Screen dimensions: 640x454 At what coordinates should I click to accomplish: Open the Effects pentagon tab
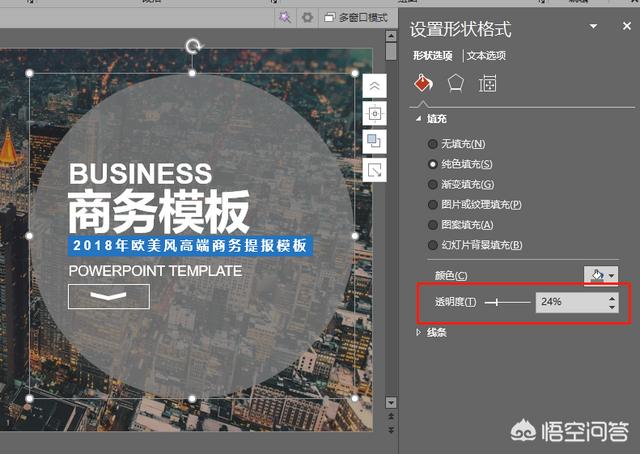point(456,83)
